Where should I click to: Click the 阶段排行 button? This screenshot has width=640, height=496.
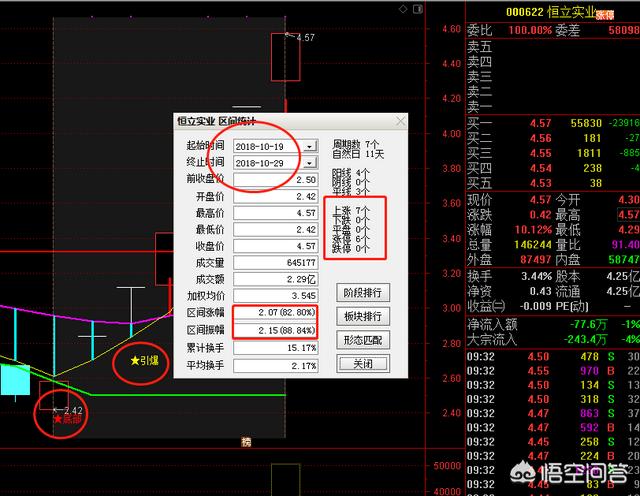point(363,293)
